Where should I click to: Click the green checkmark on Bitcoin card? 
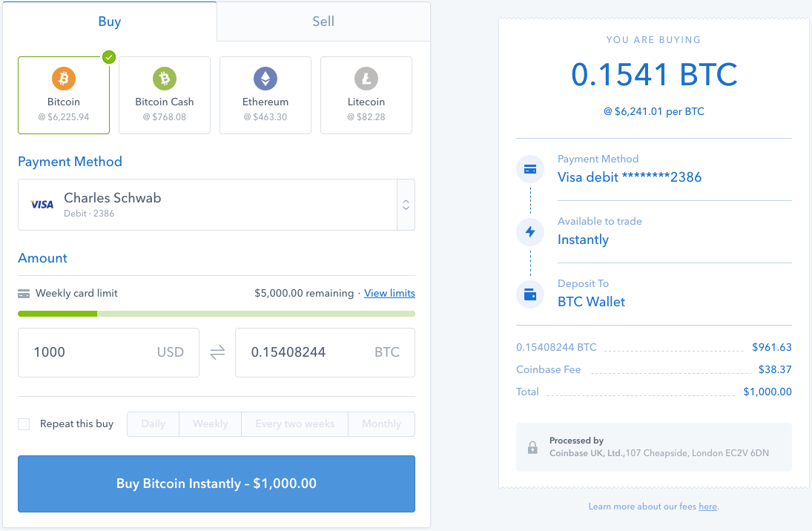[108, 56]
